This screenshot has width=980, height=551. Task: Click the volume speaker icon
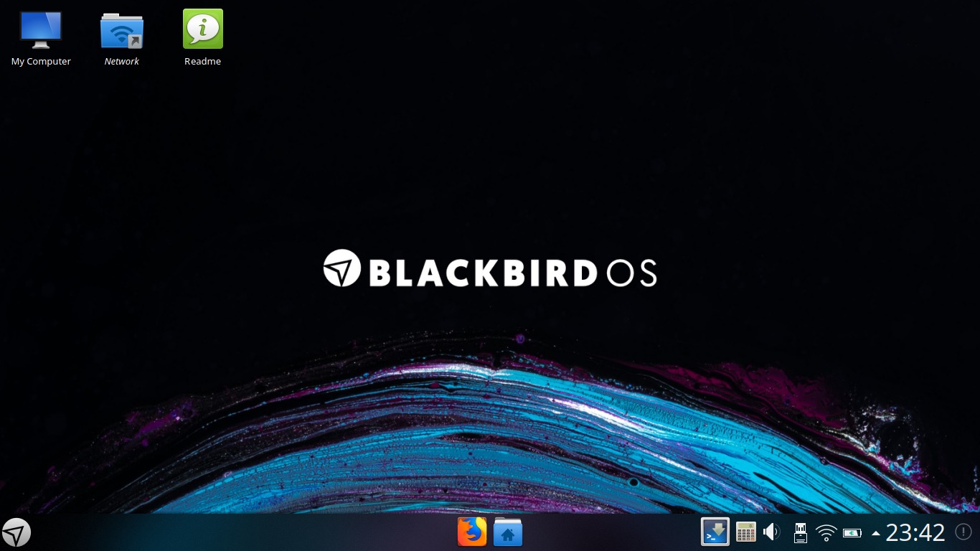(772, 532)
